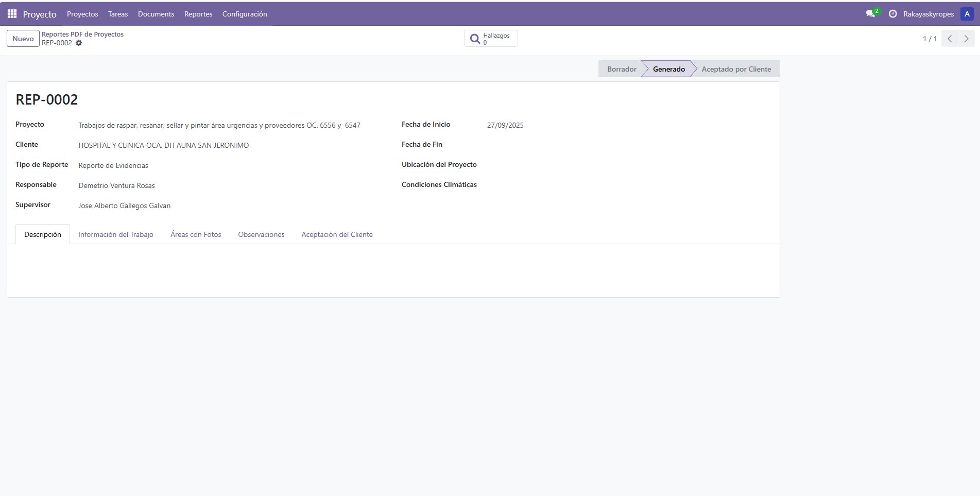Open the Proyectos menu

tap(82, 14)
